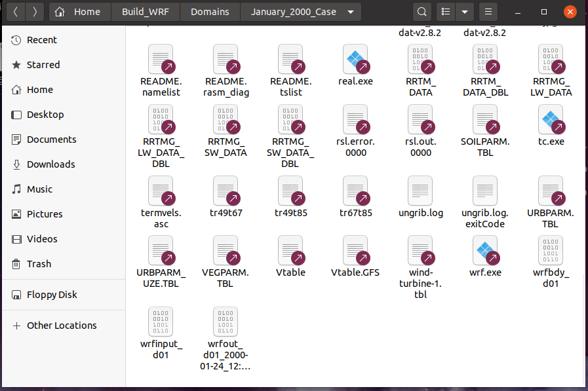This screenshot has width=588, height=391.
Task: Select the README.namelist file icon
Action: (x=161, y=59)
